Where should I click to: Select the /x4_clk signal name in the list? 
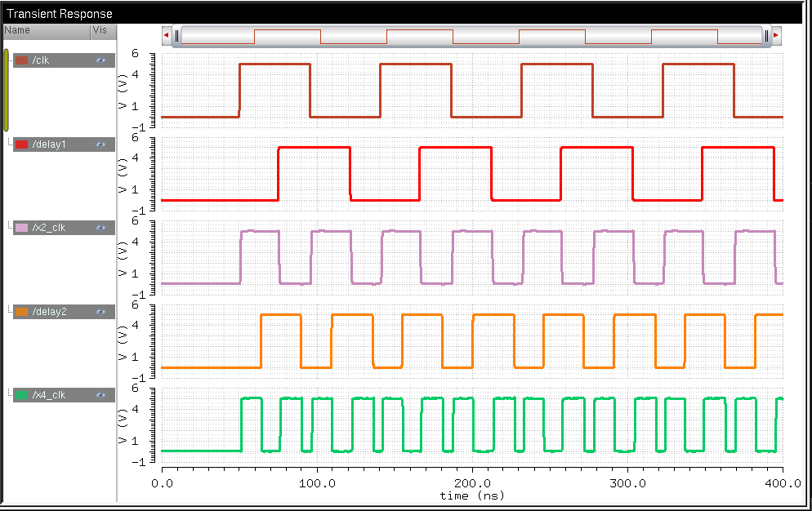point(49,395)
